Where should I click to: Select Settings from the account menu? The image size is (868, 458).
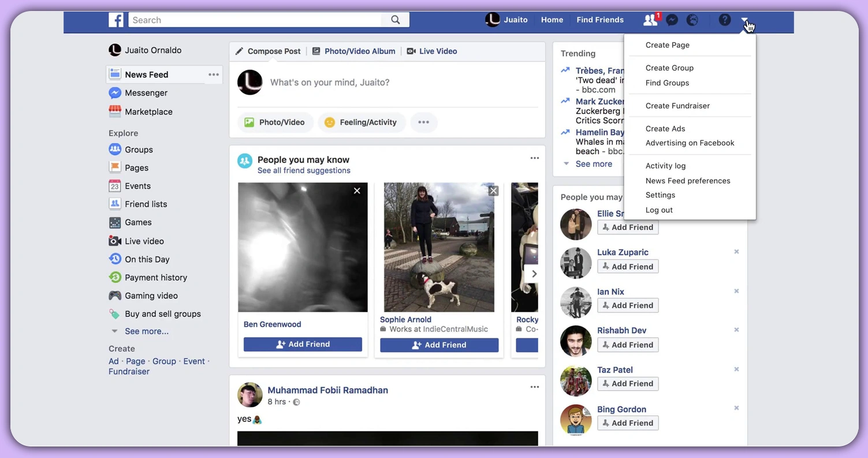tap(660, 195)
